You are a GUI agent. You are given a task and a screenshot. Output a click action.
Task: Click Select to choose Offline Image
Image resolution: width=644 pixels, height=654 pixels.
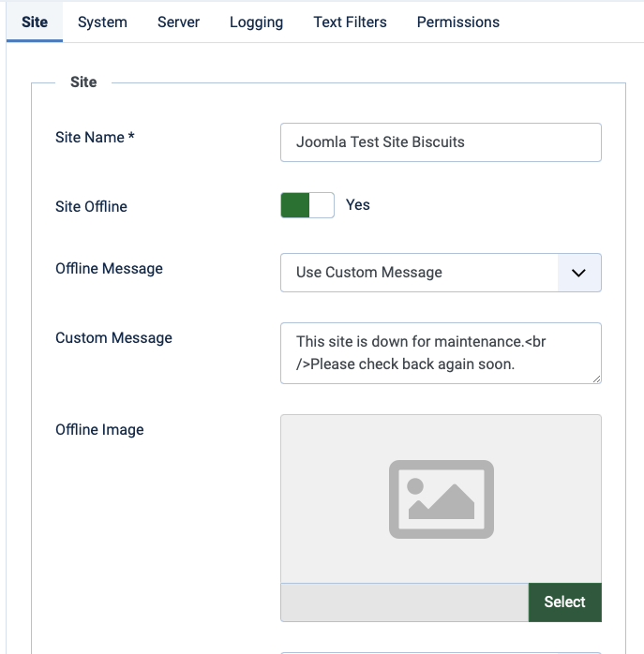pyautogui.click(x=564, y=602)
